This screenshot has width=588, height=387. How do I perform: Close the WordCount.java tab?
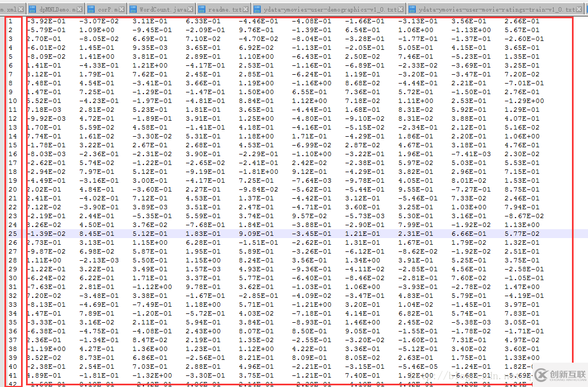pos(191,9)
